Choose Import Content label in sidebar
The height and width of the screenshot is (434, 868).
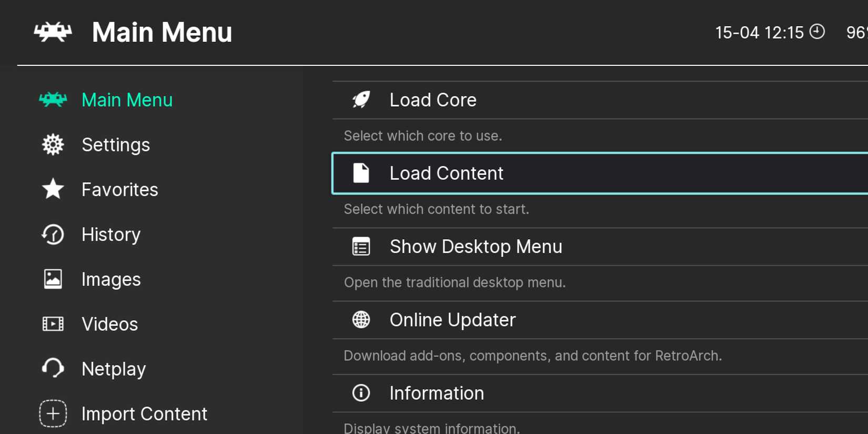coord(144,414)
